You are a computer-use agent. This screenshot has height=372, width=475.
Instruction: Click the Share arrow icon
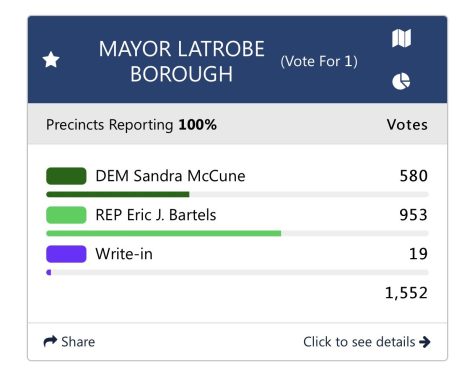pyautogui.click(x=50, y=342)
